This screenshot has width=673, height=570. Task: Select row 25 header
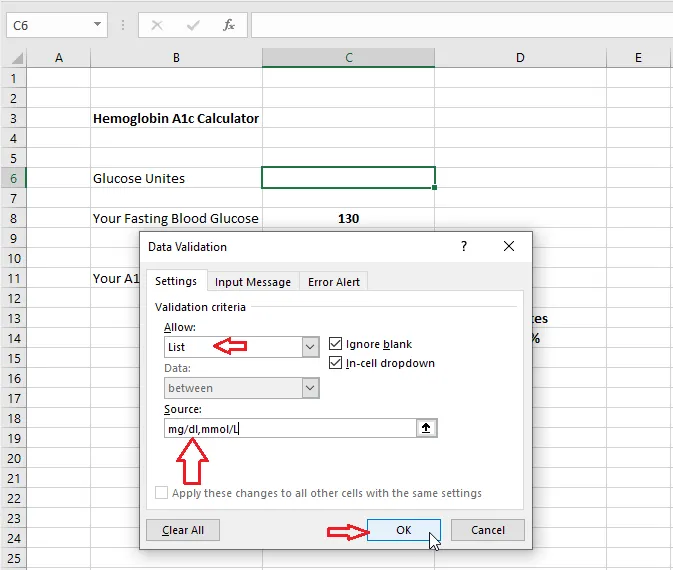(13, 558)
